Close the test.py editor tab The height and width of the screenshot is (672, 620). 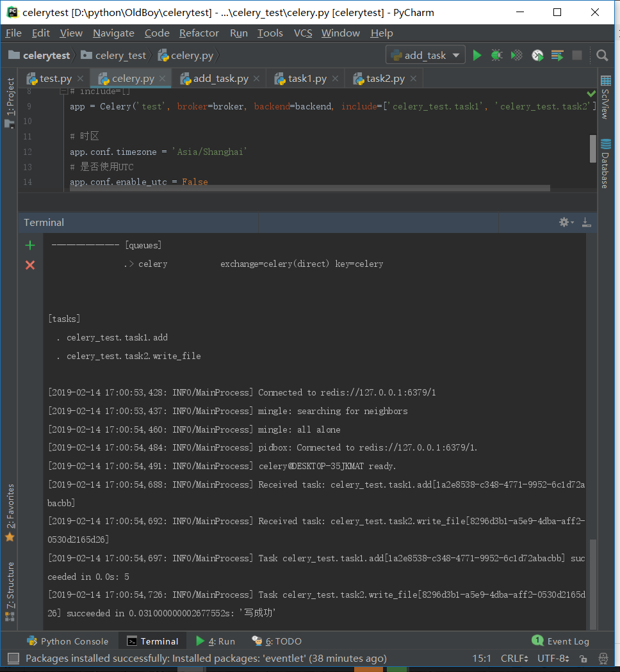tap(80, 79)
